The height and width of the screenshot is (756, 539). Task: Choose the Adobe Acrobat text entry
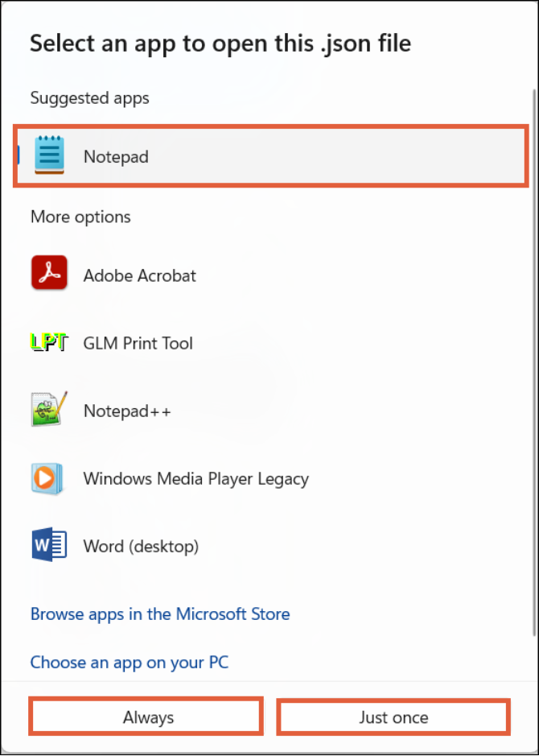click(x=140, y=275)
